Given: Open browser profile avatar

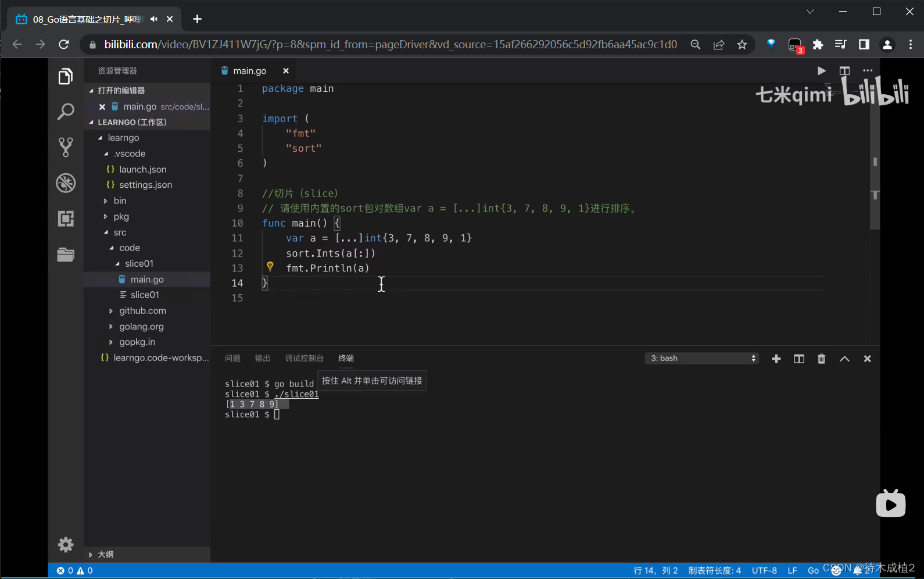Looking at the screenshot, I should click(887, 45).
